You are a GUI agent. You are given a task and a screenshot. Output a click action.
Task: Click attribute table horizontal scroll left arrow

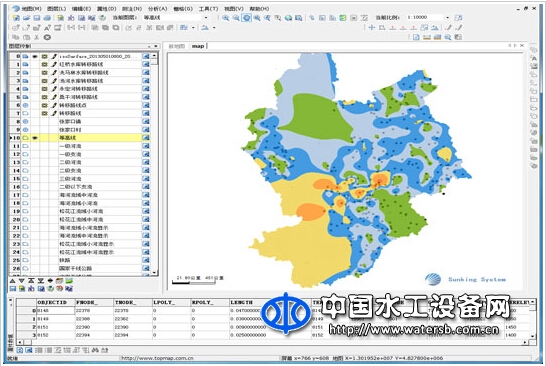click(20, 343)
